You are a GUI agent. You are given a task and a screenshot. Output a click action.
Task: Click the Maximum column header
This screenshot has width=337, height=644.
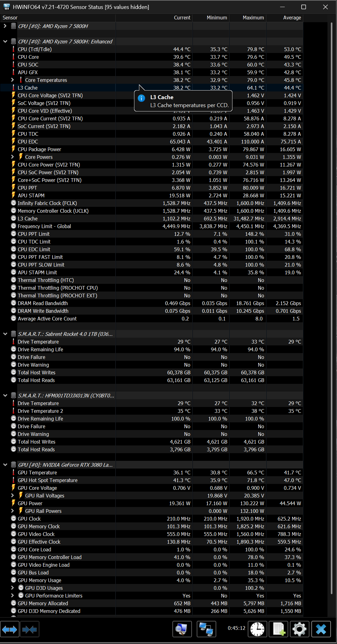click(248, 18)
